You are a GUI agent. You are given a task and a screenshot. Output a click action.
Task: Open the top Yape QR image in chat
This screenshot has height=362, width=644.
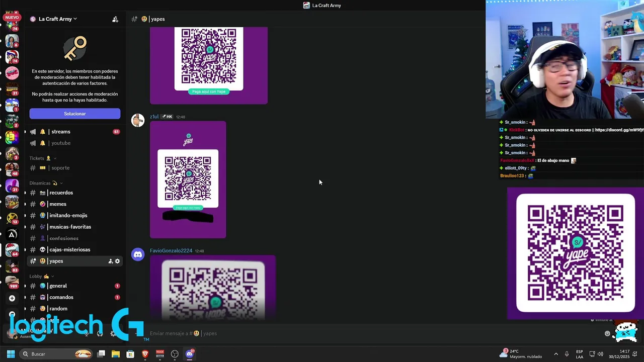209,65
